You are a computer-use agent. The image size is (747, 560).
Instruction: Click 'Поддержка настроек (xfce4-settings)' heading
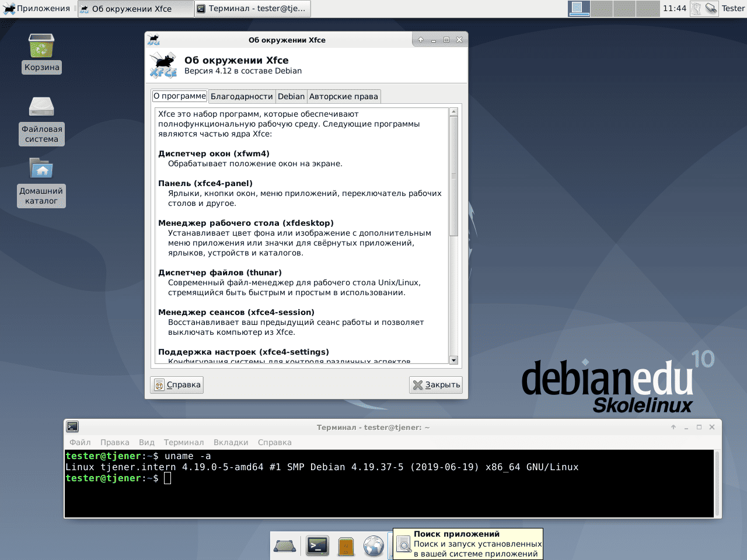click(243, 352)
